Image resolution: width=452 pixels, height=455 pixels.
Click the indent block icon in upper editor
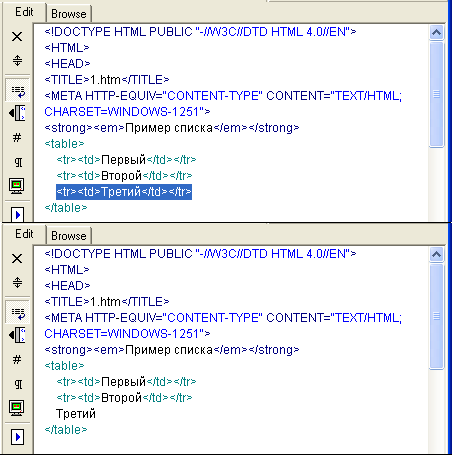coord(17,113)
